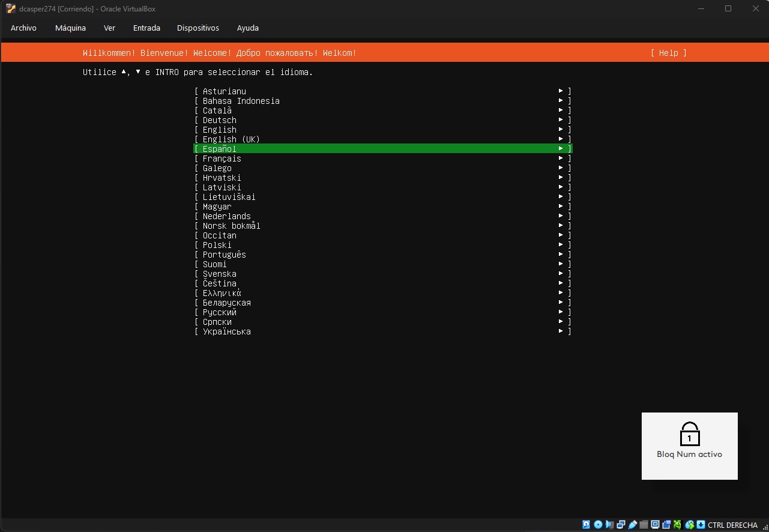This screenshot has height=532, width=769.
Task: Choose Português from language list
Action: (x=224, y=255)
